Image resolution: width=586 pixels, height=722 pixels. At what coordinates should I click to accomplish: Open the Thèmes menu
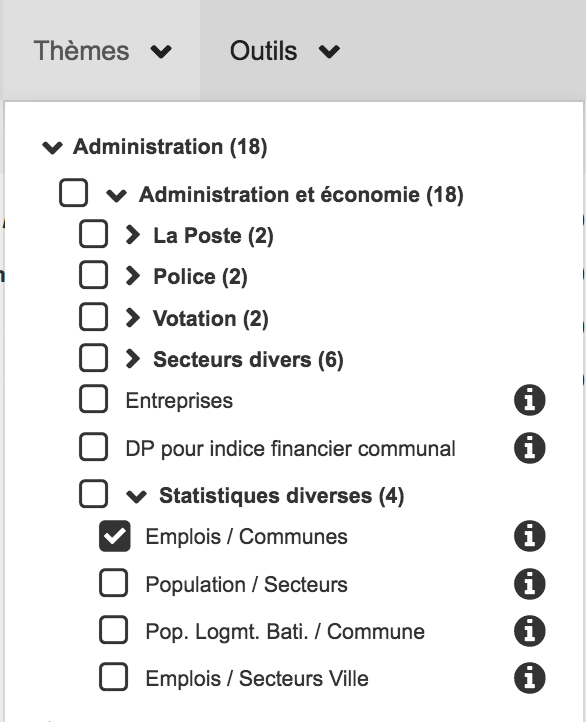click(102, 51)
